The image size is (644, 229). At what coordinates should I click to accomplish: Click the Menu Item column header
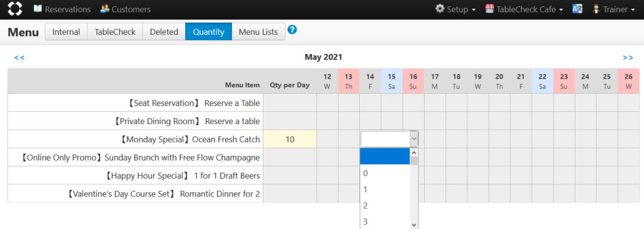[x=243, y=85]
